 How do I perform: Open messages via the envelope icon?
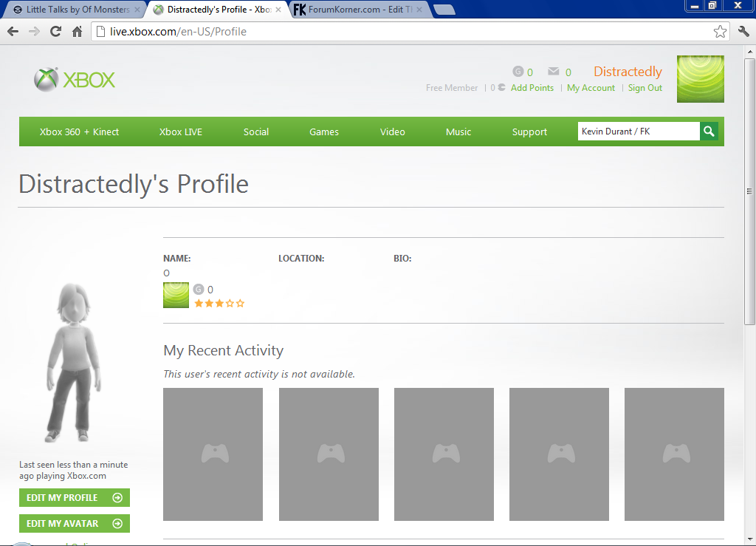point(554,72)
